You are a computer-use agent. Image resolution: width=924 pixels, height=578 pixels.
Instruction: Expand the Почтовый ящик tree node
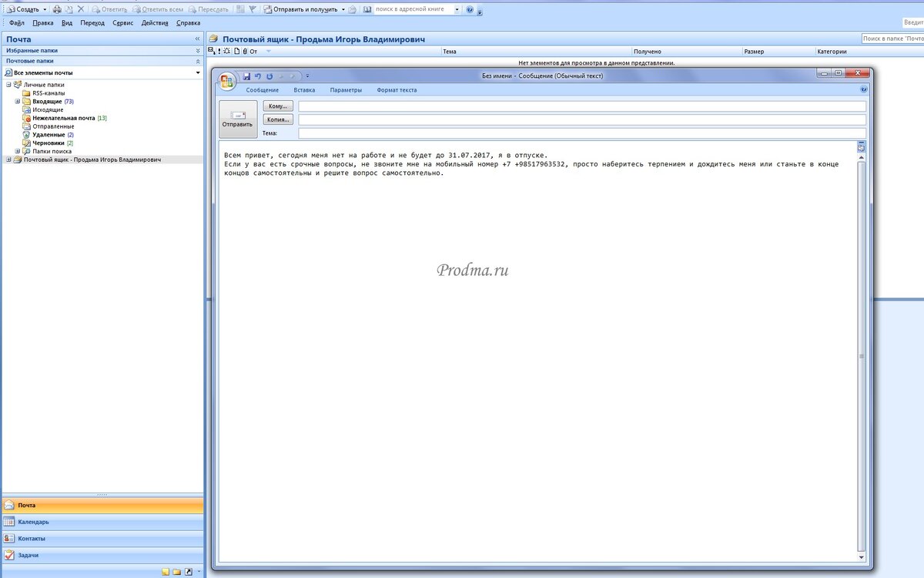8,160
